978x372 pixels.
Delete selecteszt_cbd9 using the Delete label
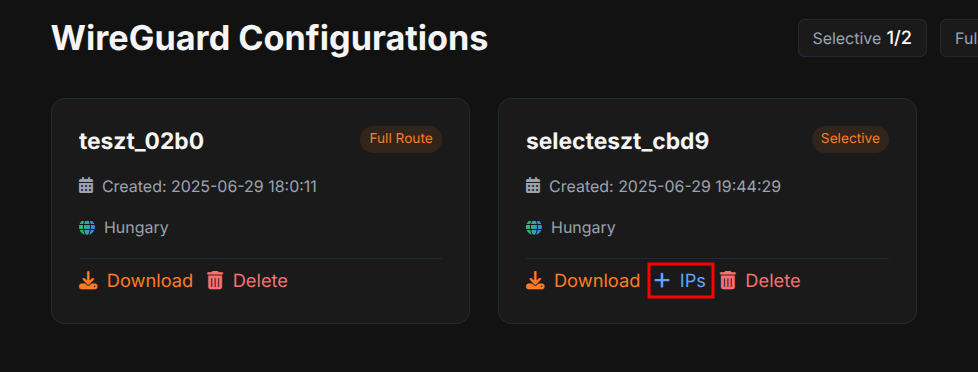click(x=773, y=281)
